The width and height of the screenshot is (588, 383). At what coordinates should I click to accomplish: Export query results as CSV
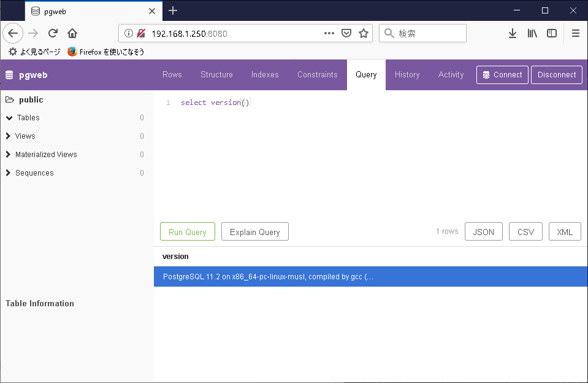coord(525,231)
